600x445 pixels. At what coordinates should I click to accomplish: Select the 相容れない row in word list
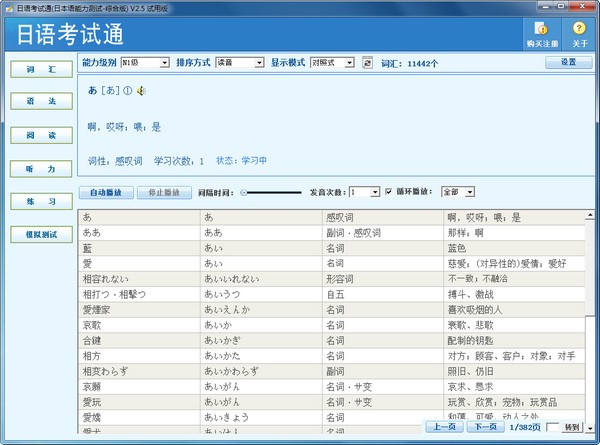140,278
